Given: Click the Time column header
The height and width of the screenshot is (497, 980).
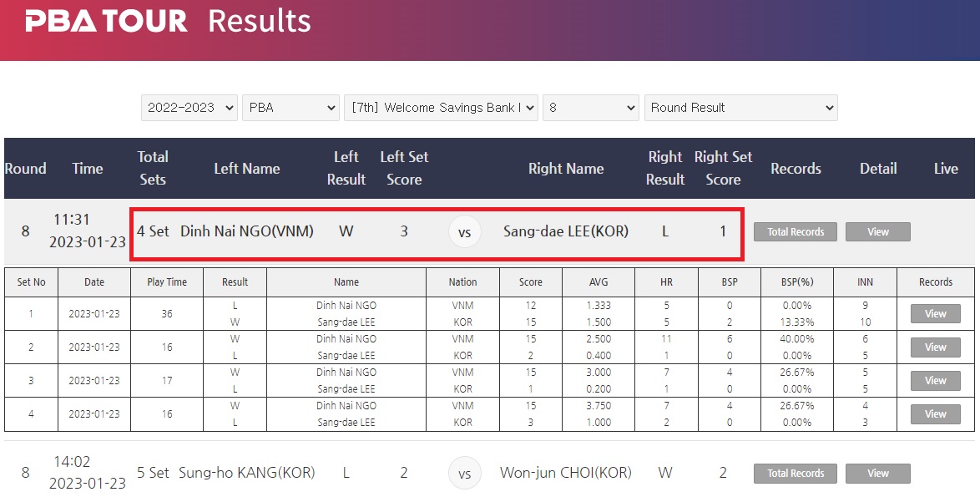Looking at the screenshot, I should coord(88,168).
